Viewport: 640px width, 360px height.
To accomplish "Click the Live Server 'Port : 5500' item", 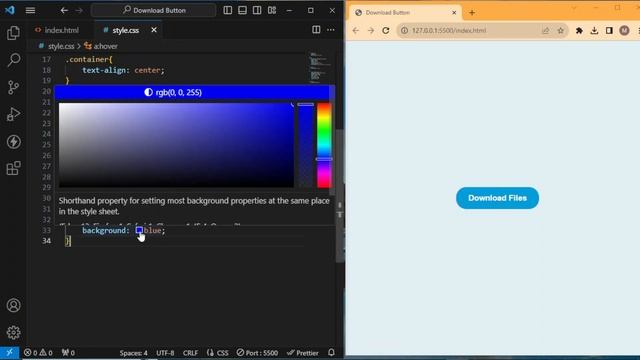I will [x=258, y=353].
